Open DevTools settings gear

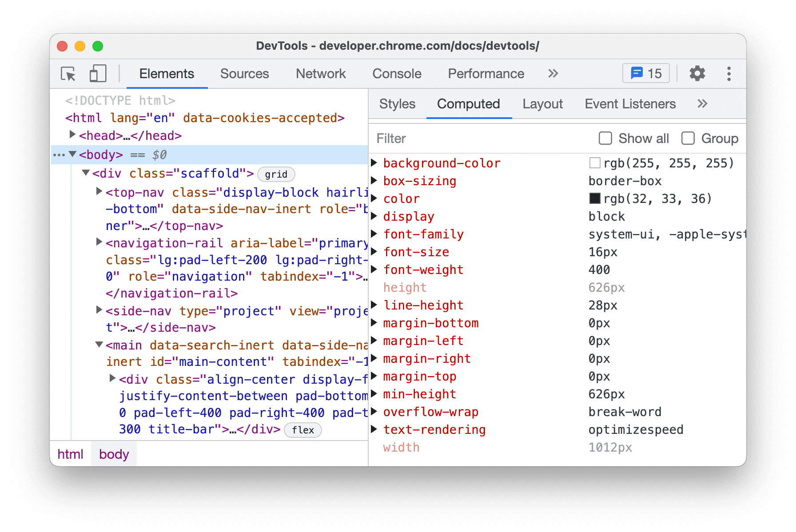coord(697,74)
